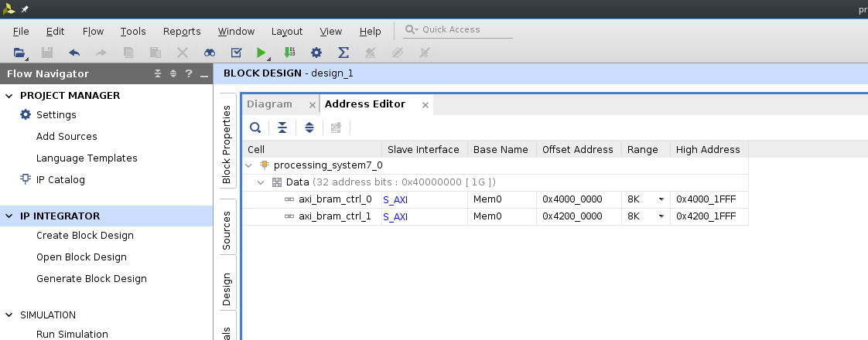Image resolution: width=868 pixels, height=340 pixels.
Task: Click the Address Editor search icon
Action: (255, 127)
